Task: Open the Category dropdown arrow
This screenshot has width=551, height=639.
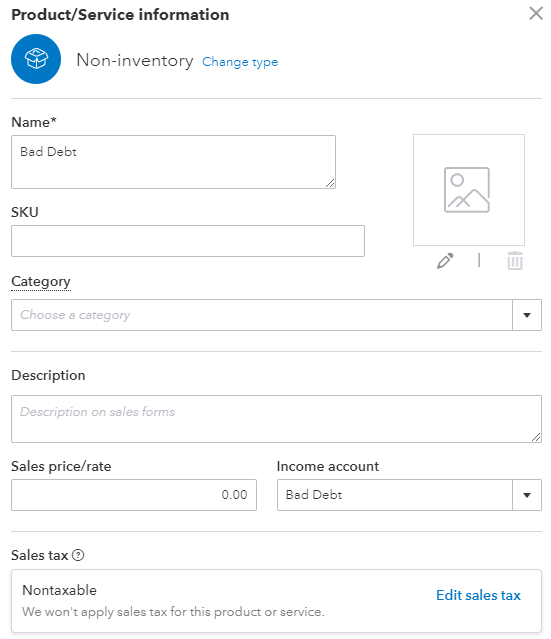Action: click(527, 315)
